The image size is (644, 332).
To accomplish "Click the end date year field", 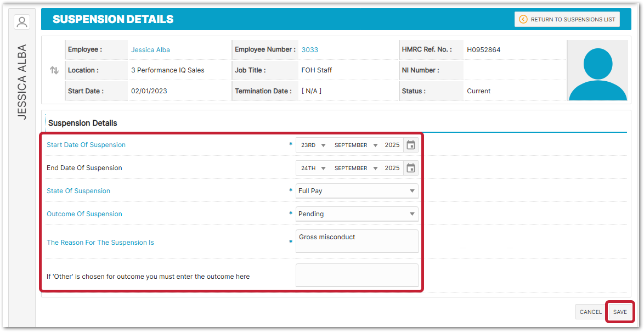I will pos(392,168).
